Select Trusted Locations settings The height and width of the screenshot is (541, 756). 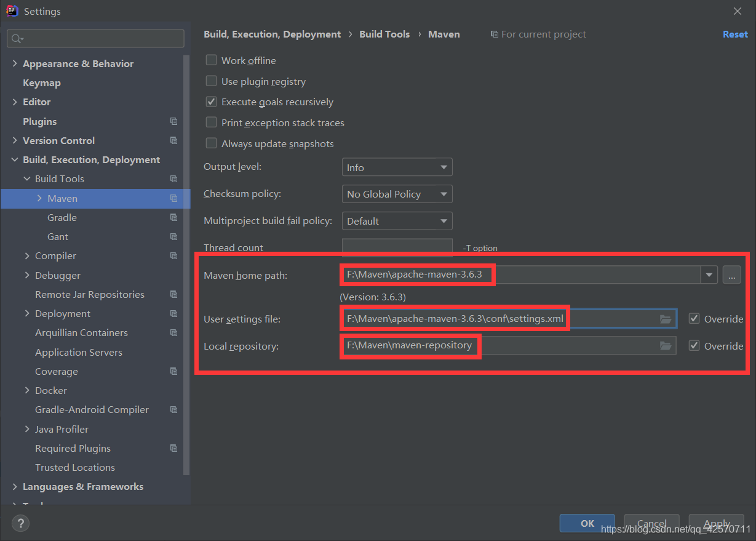(x=75, y=467)
